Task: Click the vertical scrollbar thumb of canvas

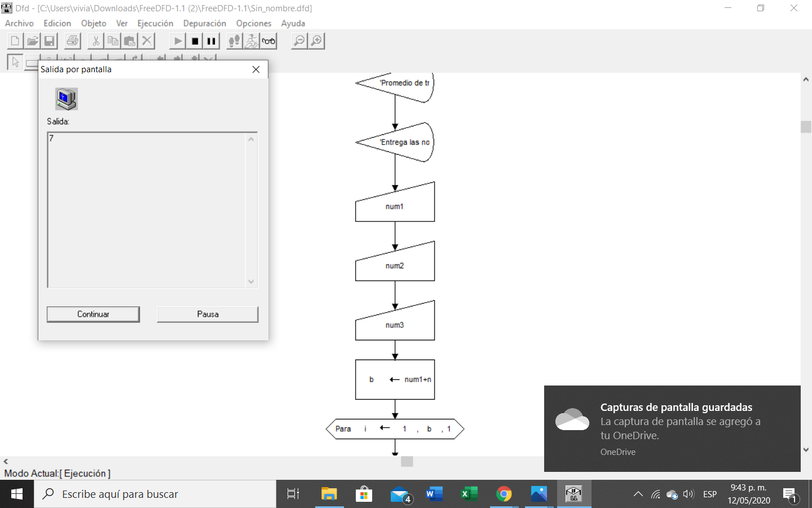Action: click(806, 127)
